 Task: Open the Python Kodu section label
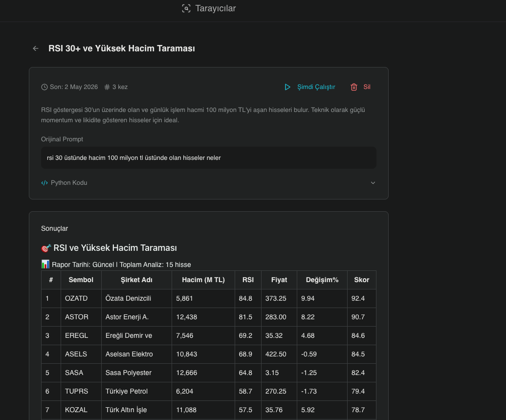(x=69, y=183)
